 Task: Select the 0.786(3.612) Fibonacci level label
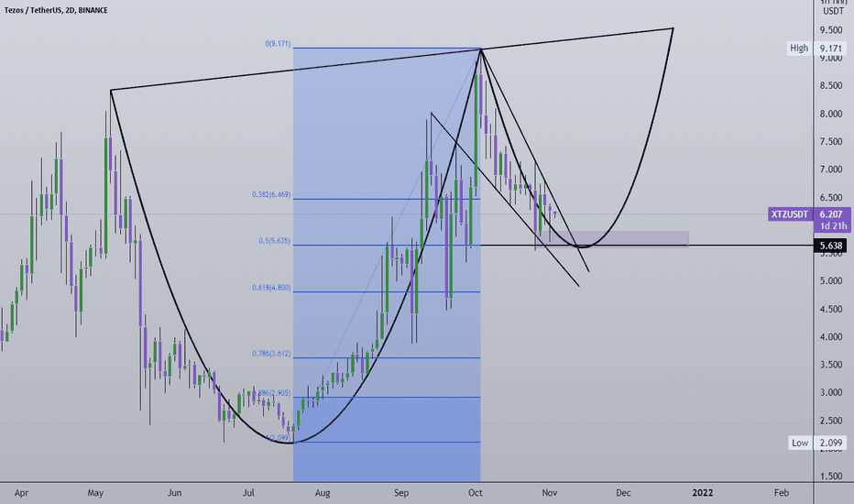[270, 354]
